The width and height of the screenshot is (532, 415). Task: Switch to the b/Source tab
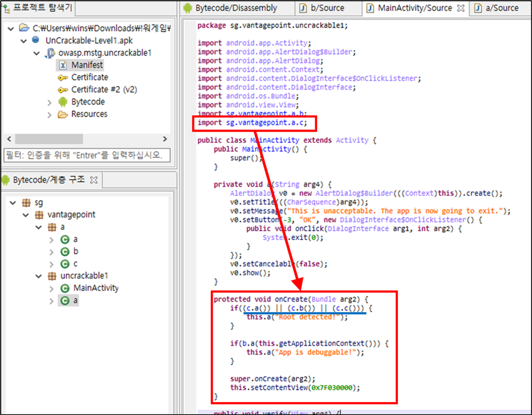pyautogui.click(x=327, y=8)
